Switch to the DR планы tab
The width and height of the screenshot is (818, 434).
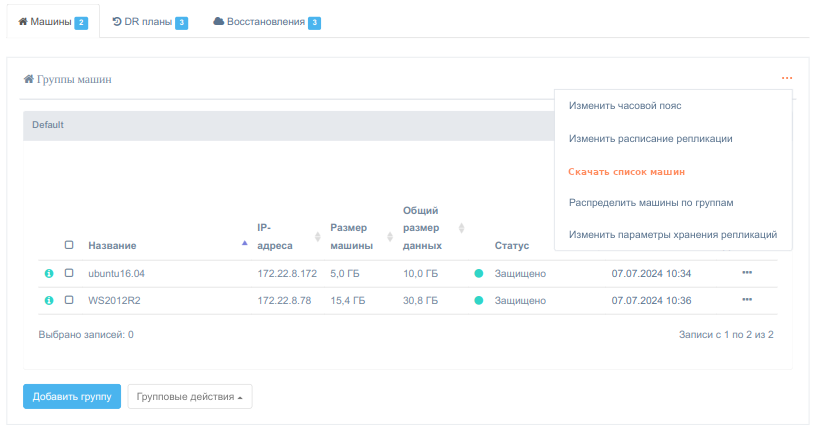pyautogui.click(x=150, y=22)
